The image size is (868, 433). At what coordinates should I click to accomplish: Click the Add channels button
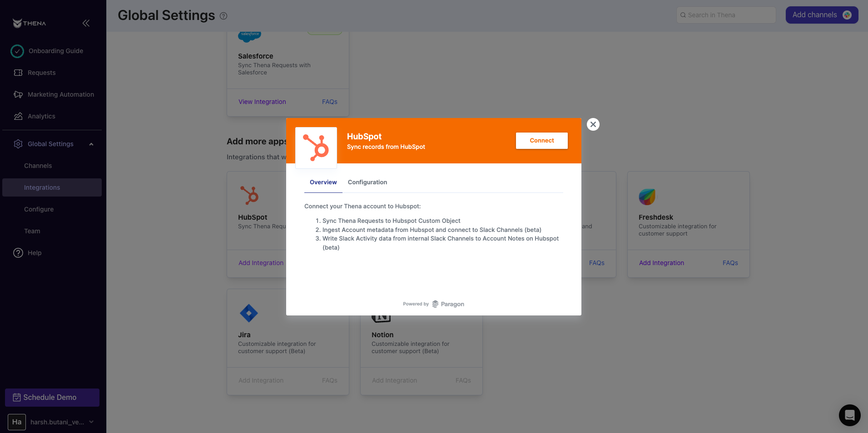click(822, 15)
